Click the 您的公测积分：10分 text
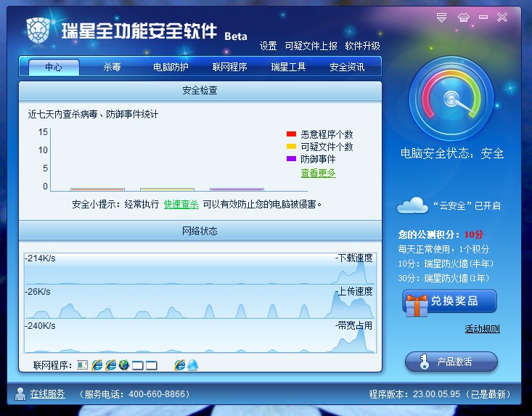532x416 pixels. (x=441, y=234)
